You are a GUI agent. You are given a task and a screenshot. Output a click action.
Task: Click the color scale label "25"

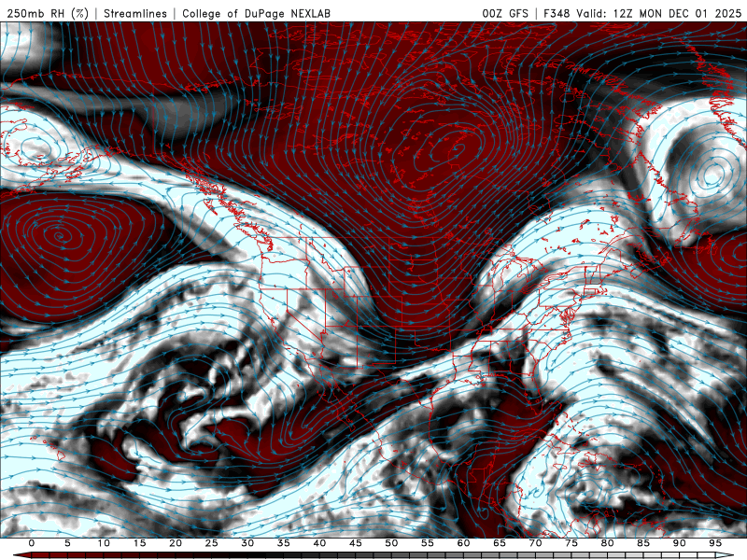point(212,543)
